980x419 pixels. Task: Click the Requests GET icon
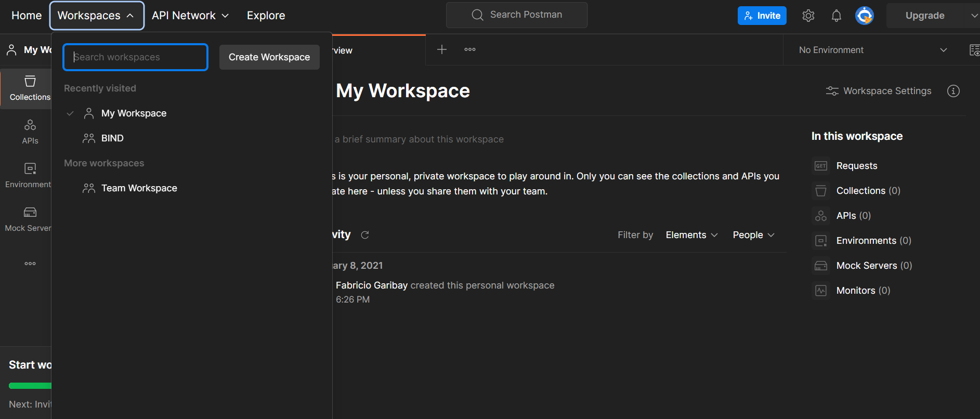821,166
